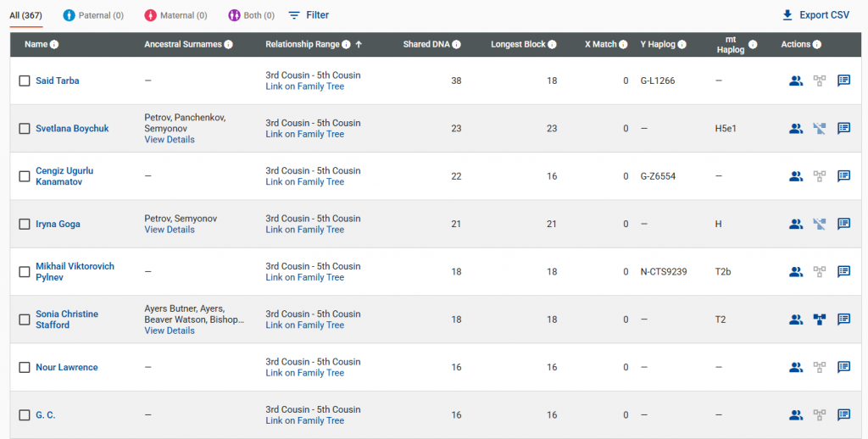
Task: Click In Common With icon for Nour Lawrence
Action: [796, 368]
